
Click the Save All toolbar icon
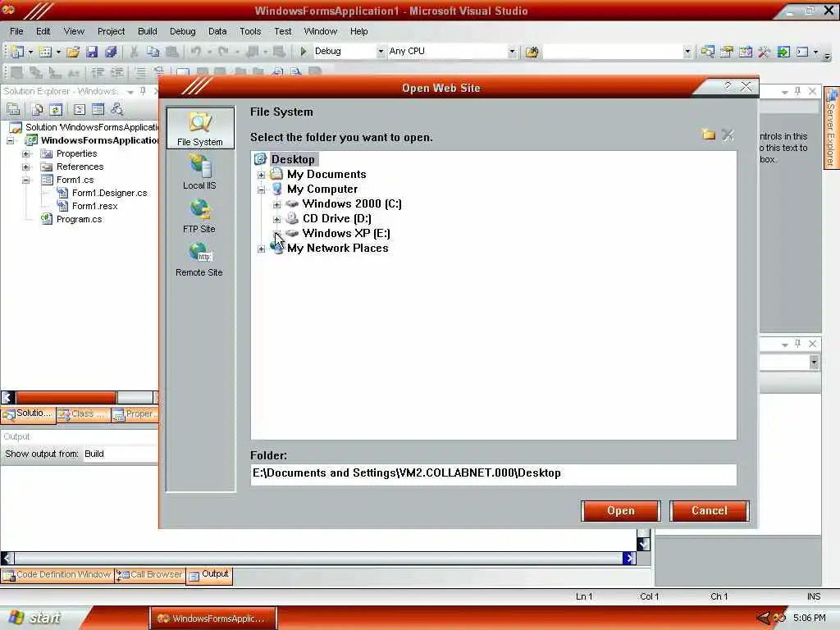click(111, 52)
